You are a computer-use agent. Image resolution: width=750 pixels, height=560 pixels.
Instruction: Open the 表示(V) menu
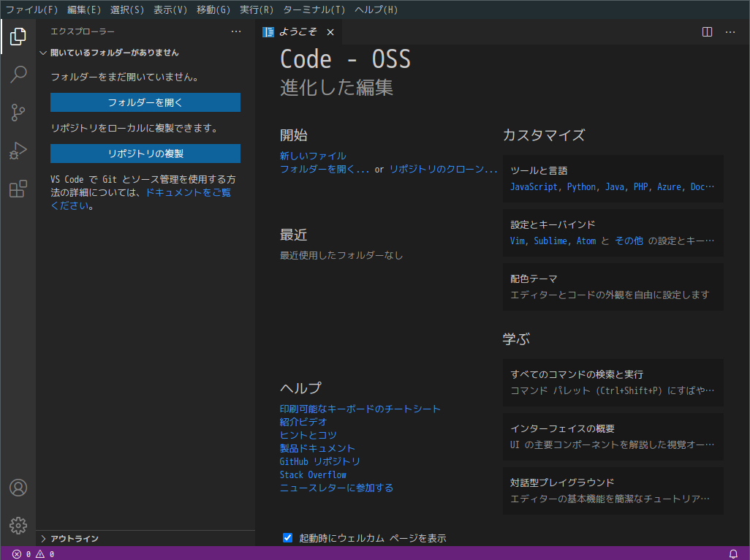170,10
